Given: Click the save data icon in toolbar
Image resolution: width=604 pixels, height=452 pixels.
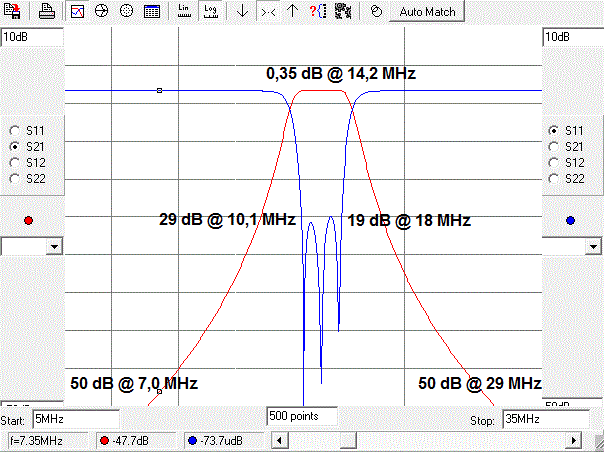Looking at the screenshot, I should (14, 12).
